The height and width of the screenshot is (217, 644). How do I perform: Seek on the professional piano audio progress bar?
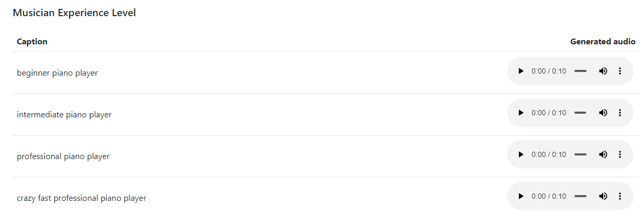[580, 154]
